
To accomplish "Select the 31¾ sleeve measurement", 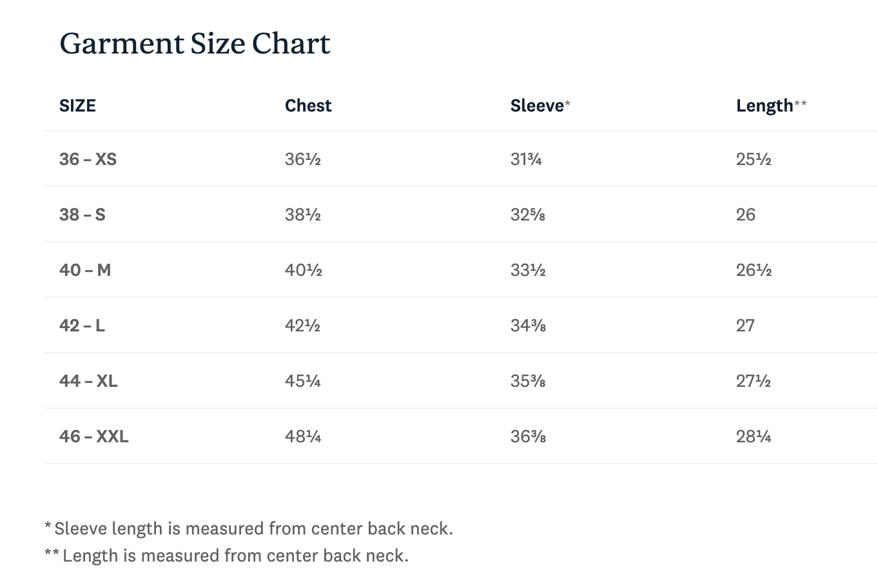I will [x=526, y=159].
